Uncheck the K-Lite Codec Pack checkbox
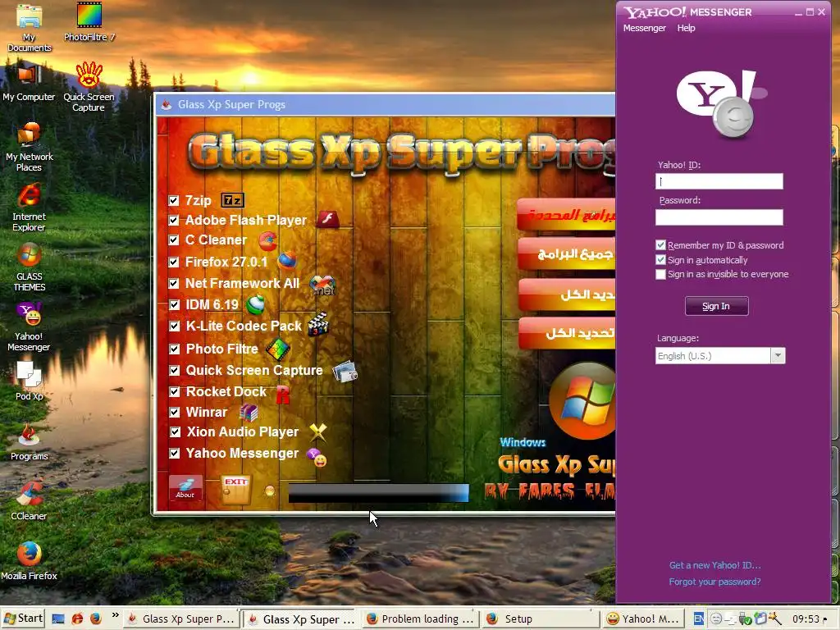This screenshot has height=630, width=840. [174, 326]
